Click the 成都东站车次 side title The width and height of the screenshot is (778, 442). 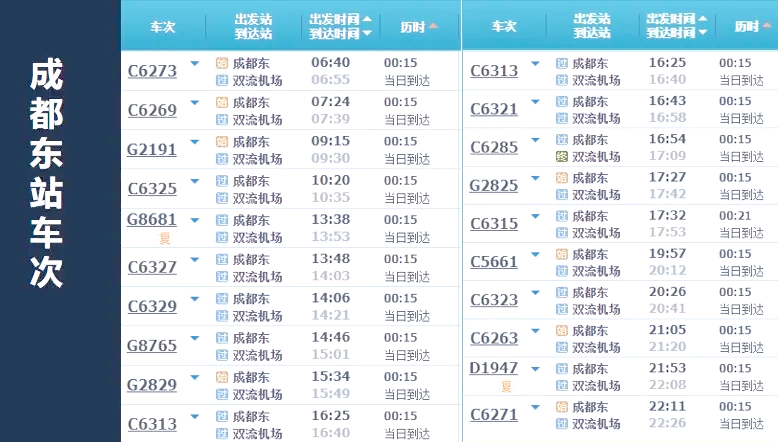46,173
